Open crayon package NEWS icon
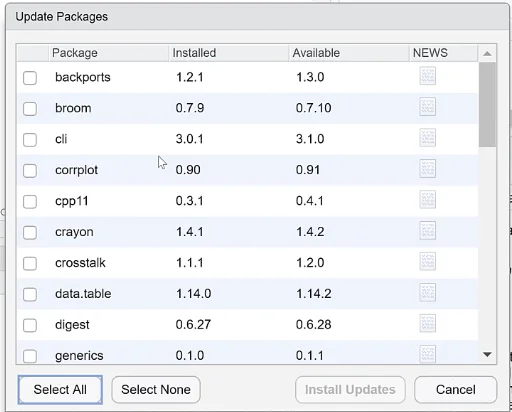Image resolution: width=512 pixels, height=412 pixels. coord(427,230)
